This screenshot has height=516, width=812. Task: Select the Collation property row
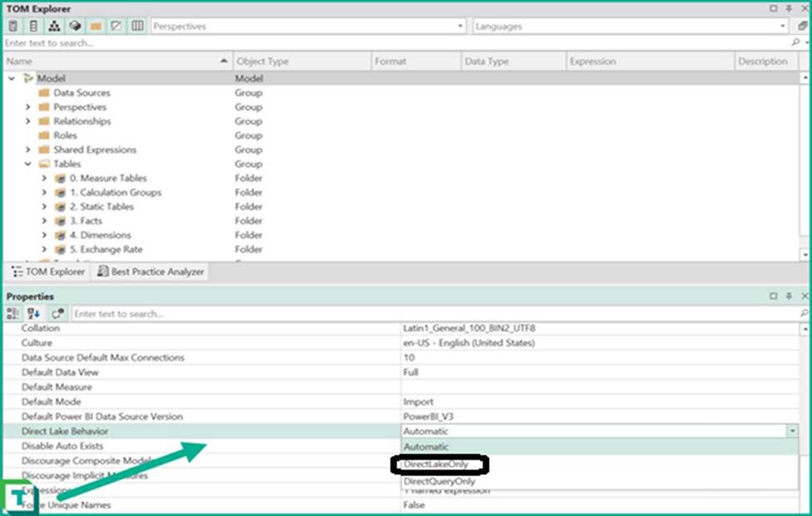401,328
